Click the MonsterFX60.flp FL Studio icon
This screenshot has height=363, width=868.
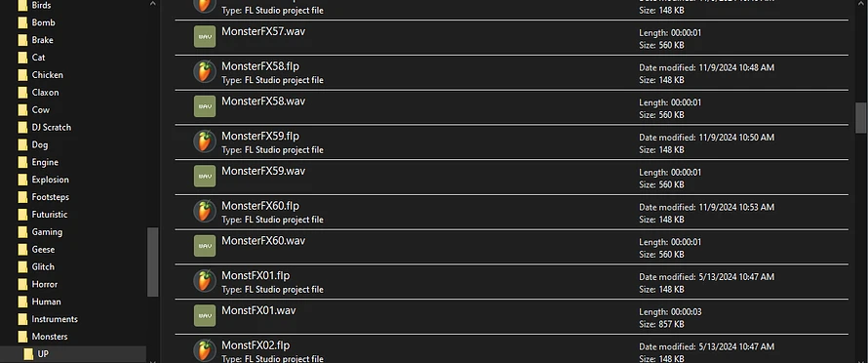(x=204, y=212)
